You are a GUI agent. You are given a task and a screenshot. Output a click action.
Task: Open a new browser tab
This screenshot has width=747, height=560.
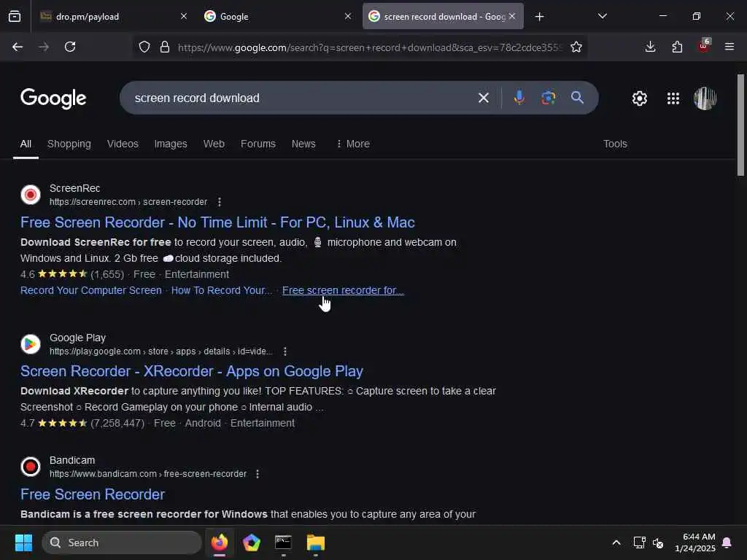coord(539,17)
